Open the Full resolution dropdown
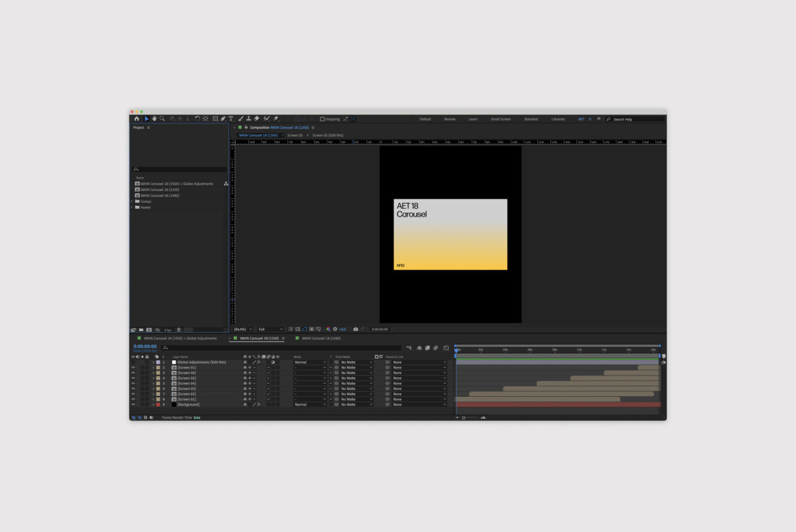The height and width of the screenshot is (532, 796). [x=270, y=329]
